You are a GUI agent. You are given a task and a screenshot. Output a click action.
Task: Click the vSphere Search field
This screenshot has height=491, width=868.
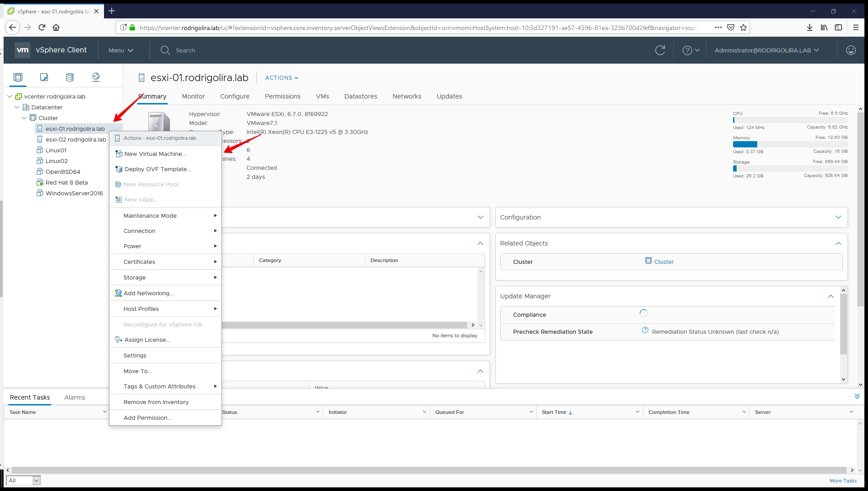point(185,50)
